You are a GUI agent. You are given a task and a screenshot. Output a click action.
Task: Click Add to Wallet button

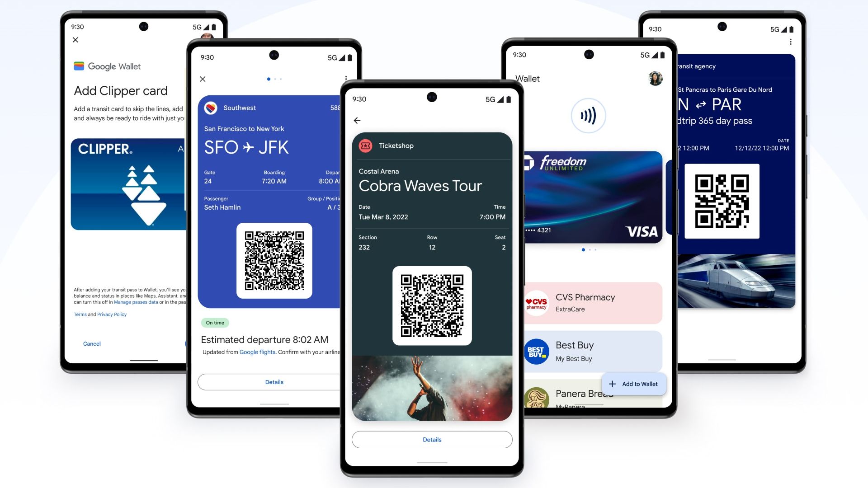tap(633, 384)
